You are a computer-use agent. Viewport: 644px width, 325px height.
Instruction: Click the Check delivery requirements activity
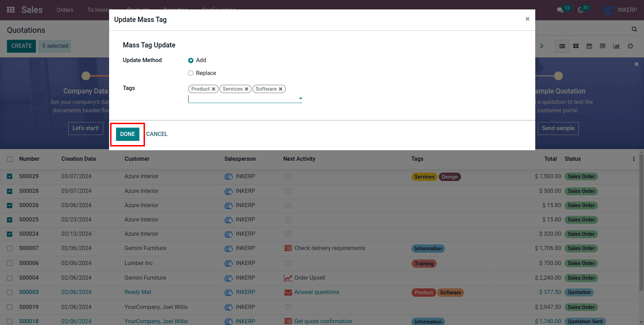(330, 248)
